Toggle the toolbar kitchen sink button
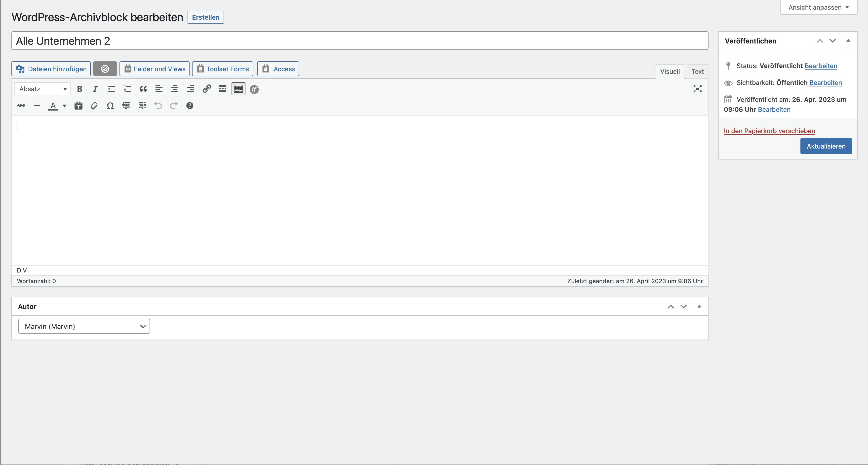 click(x=238, y=89)
